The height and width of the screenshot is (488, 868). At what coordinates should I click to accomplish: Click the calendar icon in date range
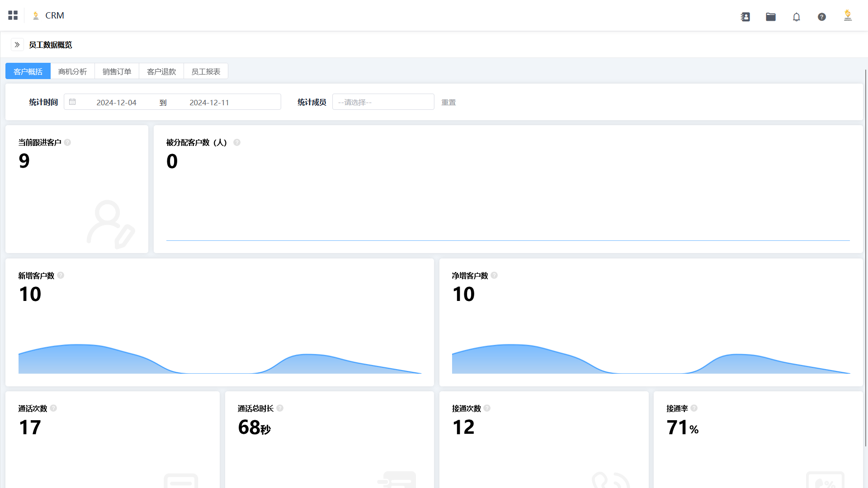click(x=72, y=102)
